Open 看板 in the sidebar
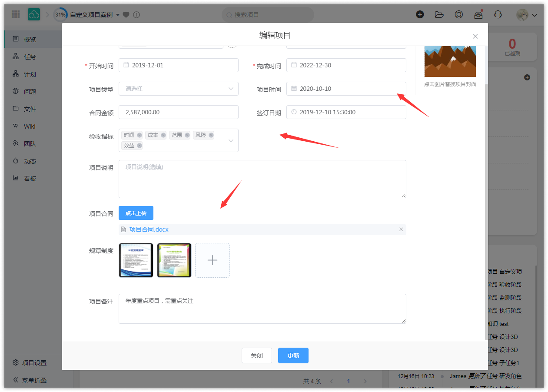Image resolution: width=548 pixels, height=392 pixels. (x=33, y=178)
